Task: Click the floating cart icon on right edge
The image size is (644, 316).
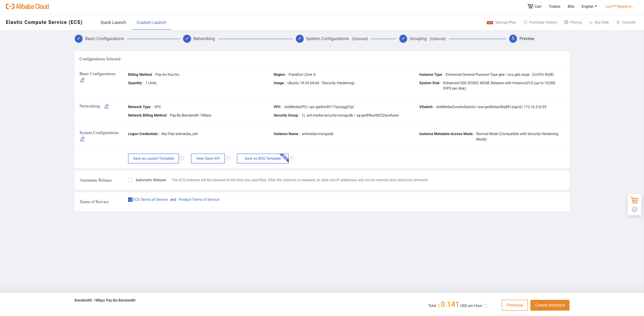Action: point(635,200)
